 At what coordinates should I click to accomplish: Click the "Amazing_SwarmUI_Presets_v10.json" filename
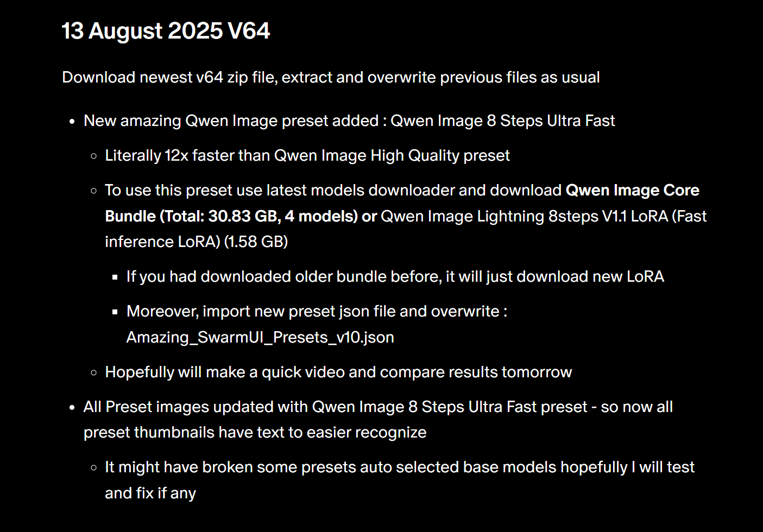click(260, 337)
